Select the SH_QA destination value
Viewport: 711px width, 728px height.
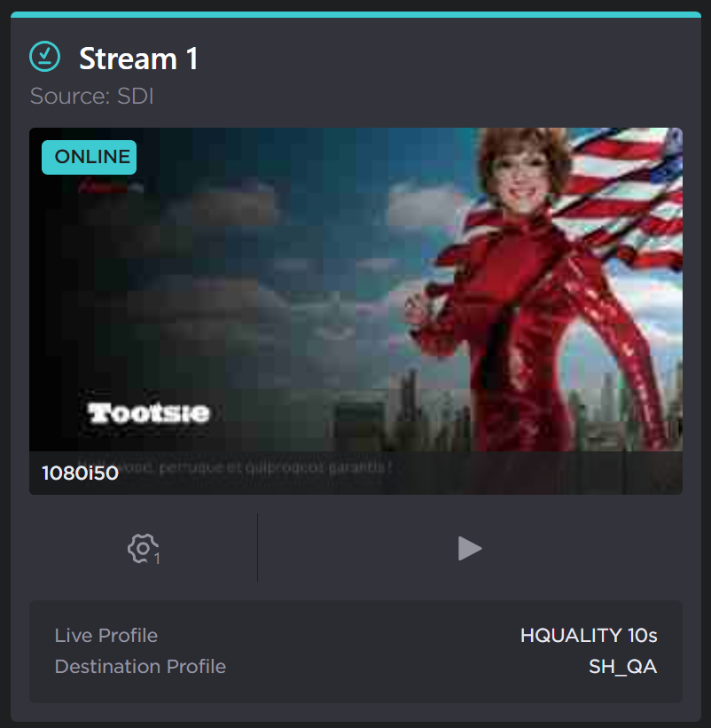click(623, 667)
